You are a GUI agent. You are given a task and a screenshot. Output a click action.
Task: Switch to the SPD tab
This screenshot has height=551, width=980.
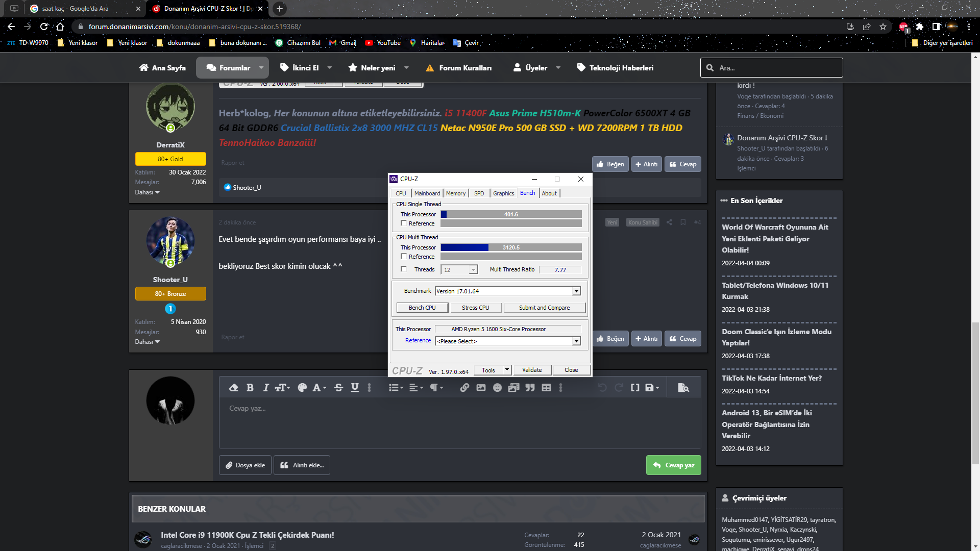pos(479,193)
